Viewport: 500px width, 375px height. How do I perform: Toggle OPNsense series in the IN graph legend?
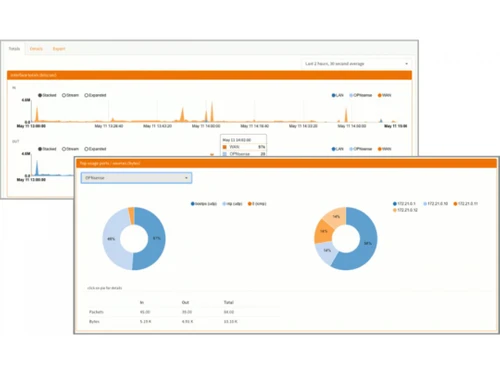click(x=360, y=95)
